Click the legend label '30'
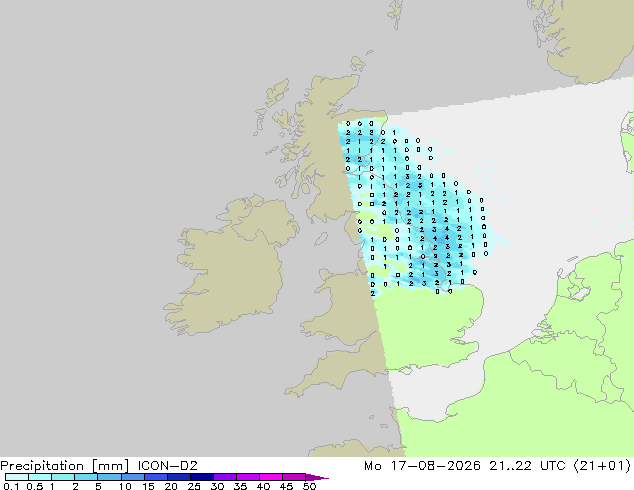 pyautogui.click(x=217, y=486)
